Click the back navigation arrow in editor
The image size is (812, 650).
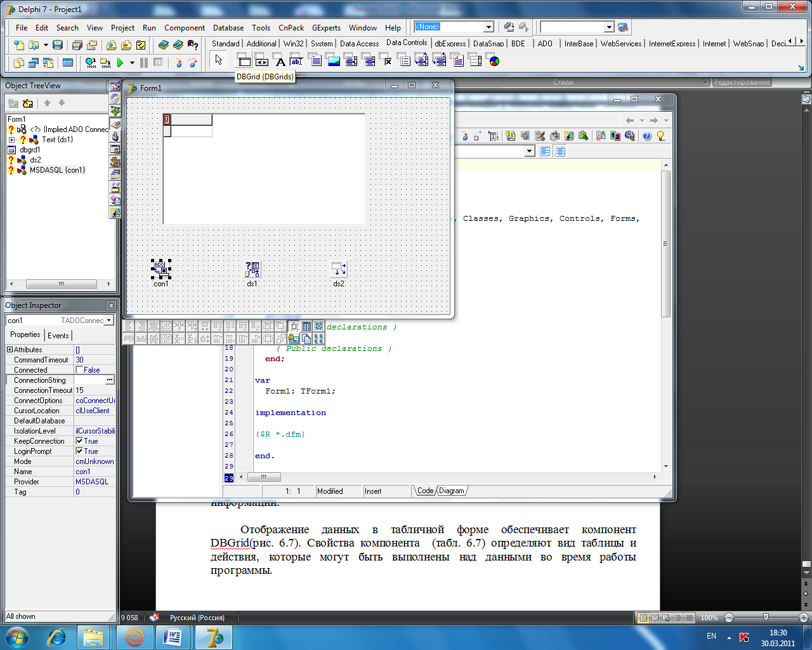629,120
